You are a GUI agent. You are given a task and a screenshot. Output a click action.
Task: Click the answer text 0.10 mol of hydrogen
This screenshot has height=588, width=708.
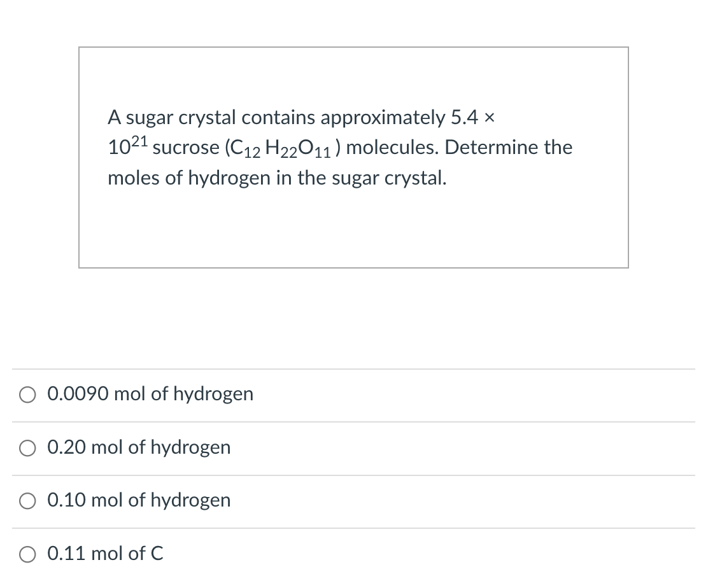[x=139, y=500]
